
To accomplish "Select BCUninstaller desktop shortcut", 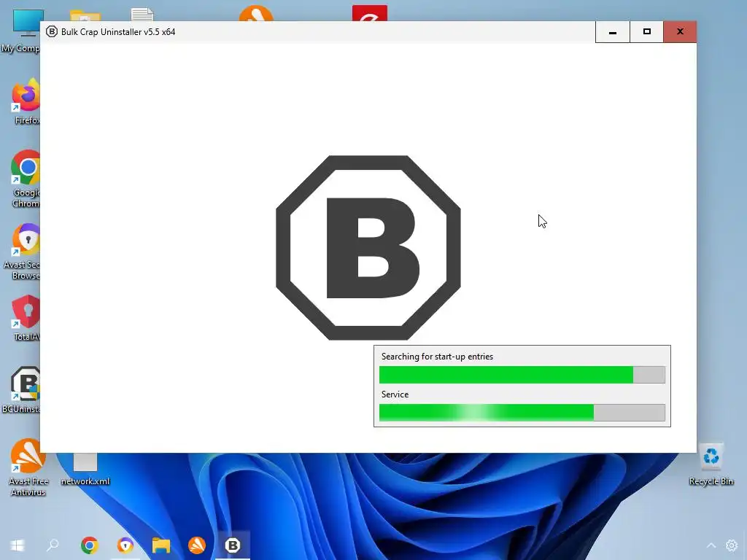I will pyautogui.click(x=23, y=389).
